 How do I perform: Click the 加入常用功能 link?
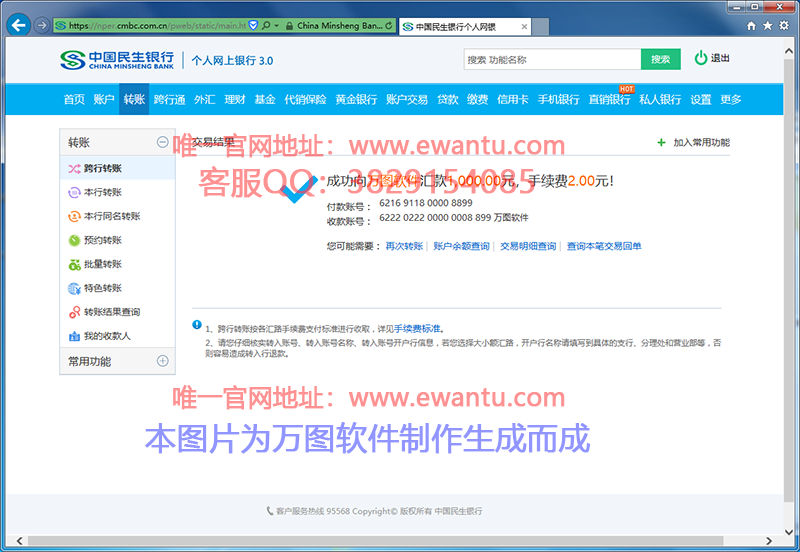pos(702,143)
